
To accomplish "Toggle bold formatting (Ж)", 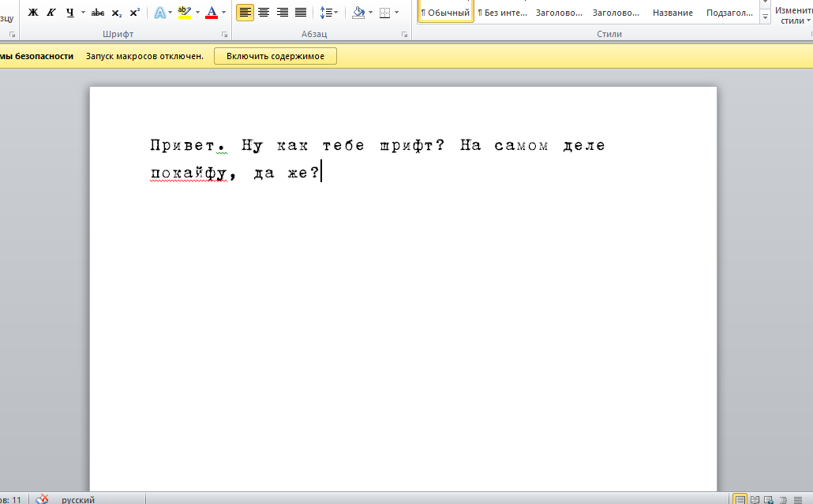I will (33, 13).
